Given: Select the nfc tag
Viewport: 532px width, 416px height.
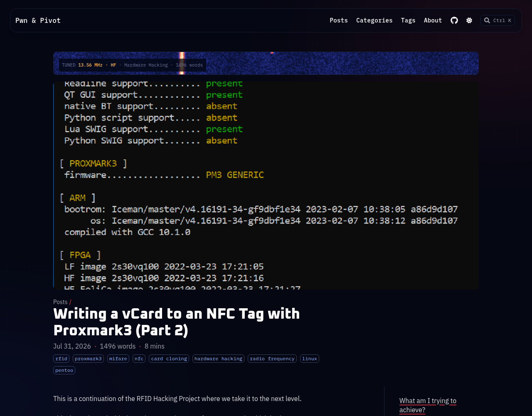Looking at the screenshot, I should [x=139, y=359].
